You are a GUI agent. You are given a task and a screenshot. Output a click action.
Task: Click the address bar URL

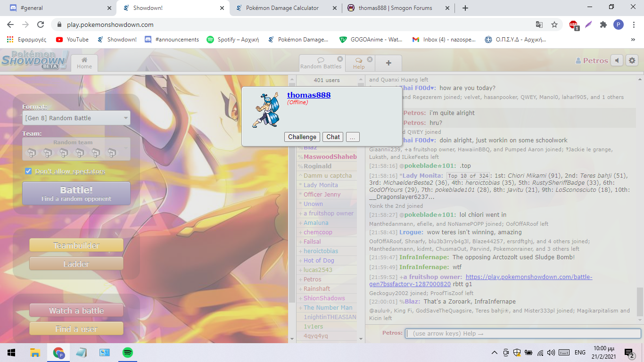click(110, 25)
